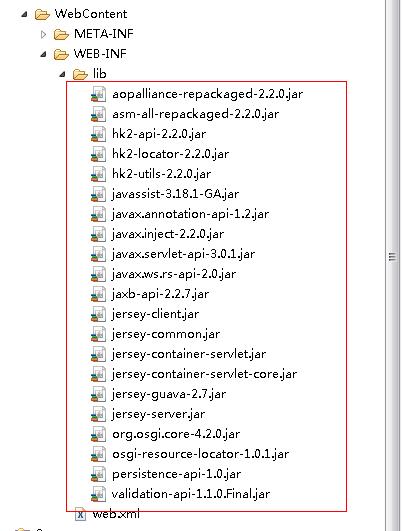Click the jar icon next to hk2-api-2.2.0.jar
403x531 pixels.
(98, 134)
